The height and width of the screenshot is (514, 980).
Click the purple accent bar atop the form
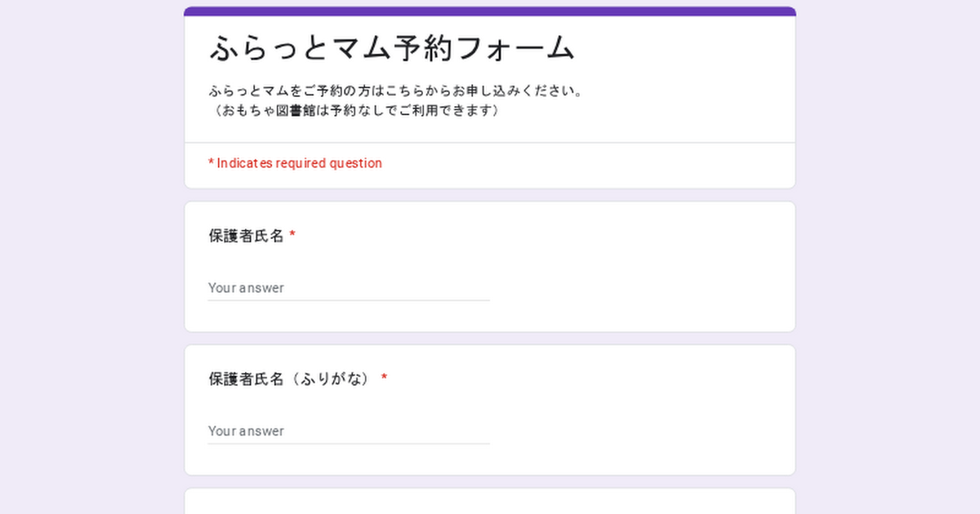(490, 11)
